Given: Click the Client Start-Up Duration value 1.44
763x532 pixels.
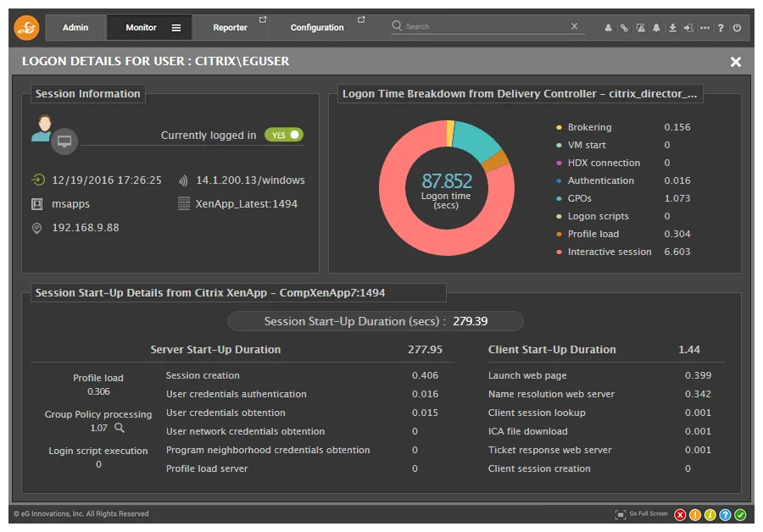Looking at the screenshot, I should 689,350.
